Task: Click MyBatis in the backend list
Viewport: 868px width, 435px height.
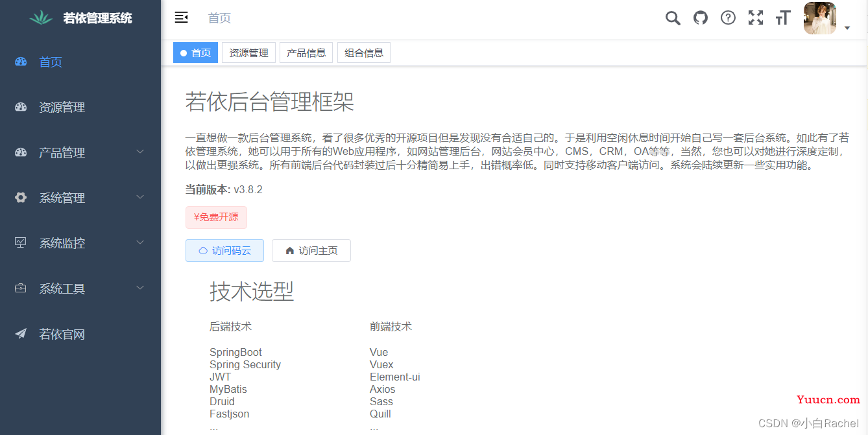Action: click(x=228, y=390)
